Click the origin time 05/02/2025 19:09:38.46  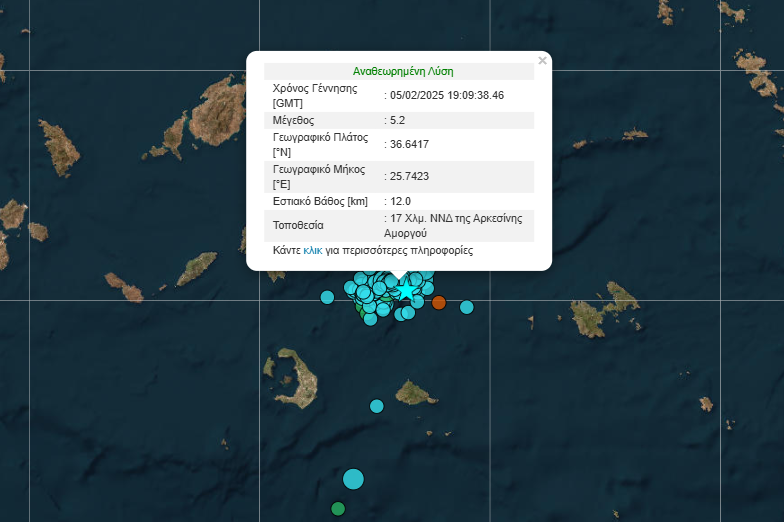click(x=447, y=96)
